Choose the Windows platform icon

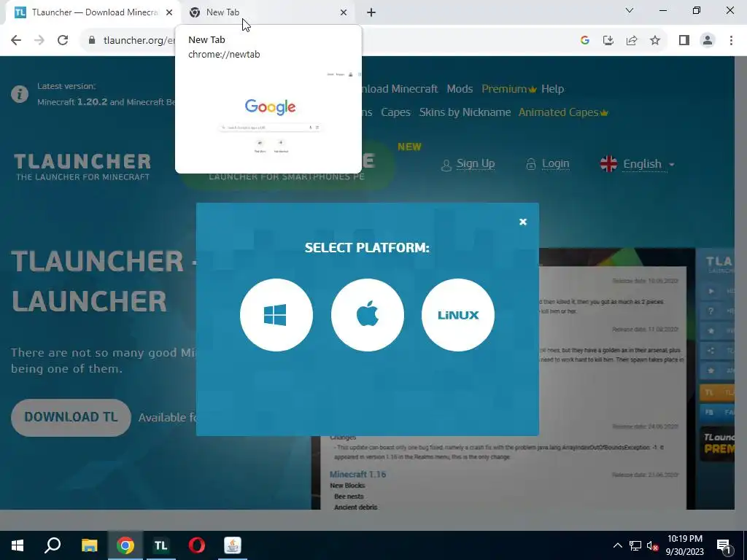click(x=276, y=315)
